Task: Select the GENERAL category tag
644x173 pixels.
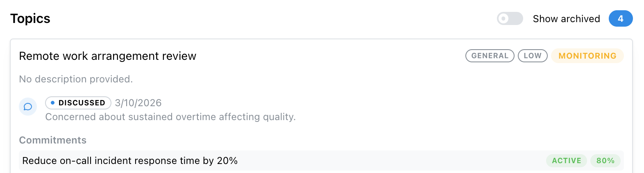Action: tap(490, 56)
